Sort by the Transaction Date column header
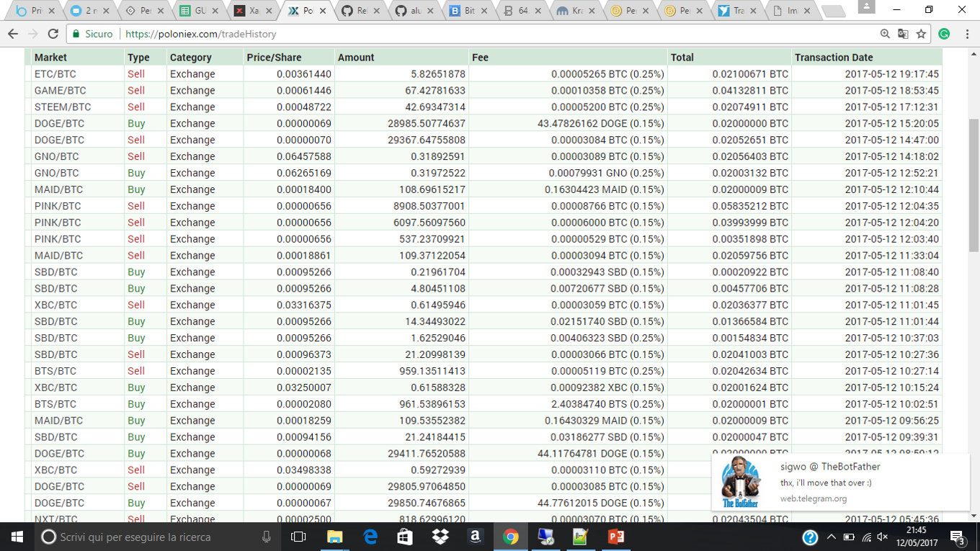980x551 pixels. (x=867, y=58)
